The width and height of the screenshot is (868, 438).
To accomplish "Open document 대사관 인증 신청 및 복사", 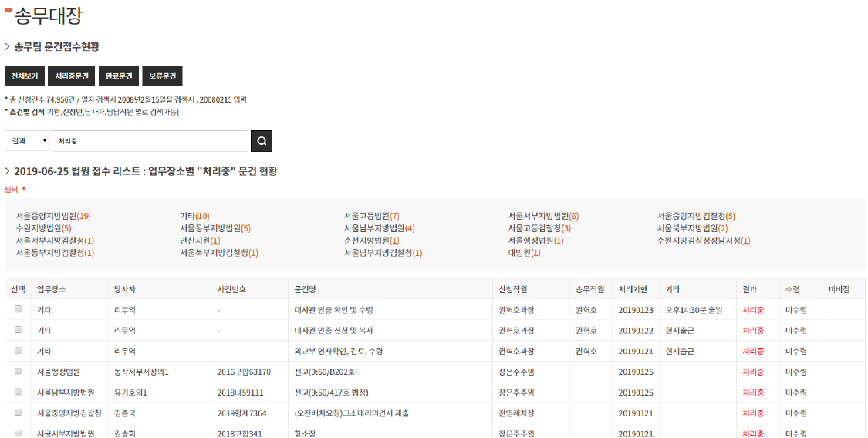I will 334,331.
